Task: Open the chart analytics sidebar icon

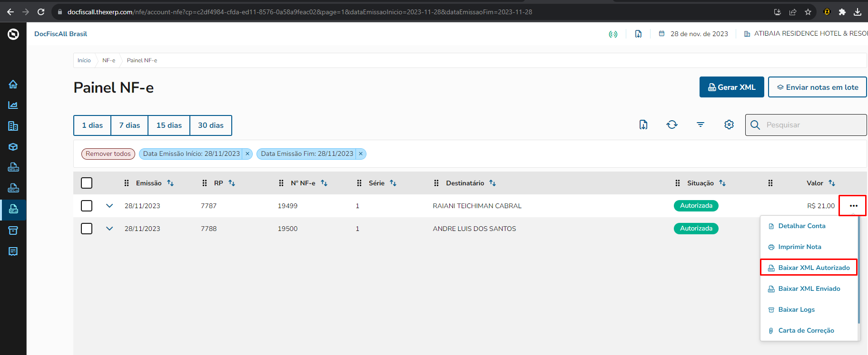Action: tap(13, 105)
